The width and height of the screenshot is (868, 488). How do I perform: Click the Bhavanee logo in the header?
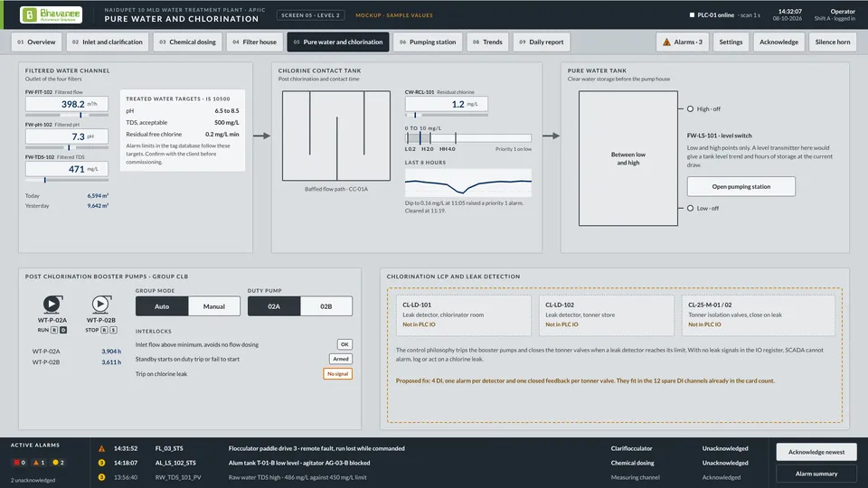(x=51, y=15)
